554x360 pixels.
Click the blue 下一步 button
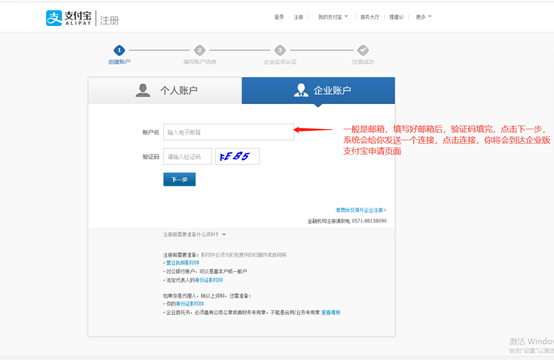pyautogui.click(x=179, y=179)
